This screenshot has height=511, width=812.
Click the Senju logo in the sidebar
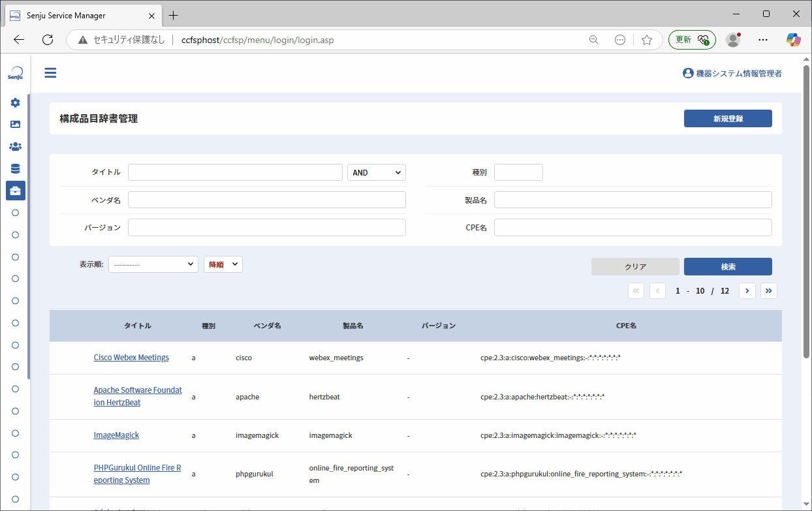[16, 73]
